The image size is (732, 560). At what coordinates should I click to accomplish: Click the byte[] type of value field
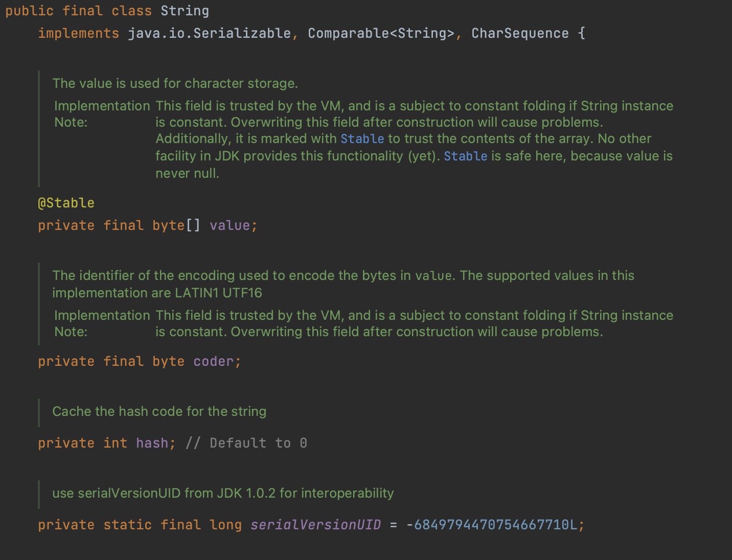click(176, 225)
